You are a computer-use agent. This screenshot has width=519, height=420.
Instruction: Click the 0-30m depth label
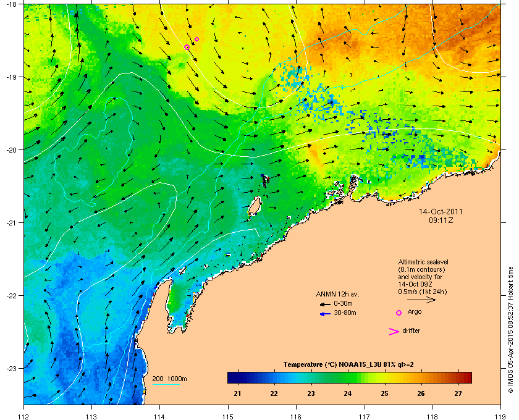click(x=343, y=303)
